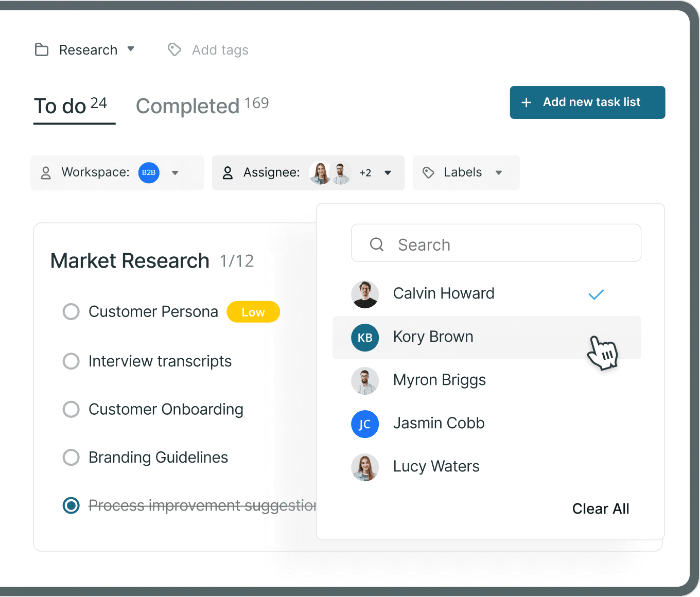The height and width of the screenshot is (597, 700).
Task: Check off Interview transcripts task
Action: point(71,361)
